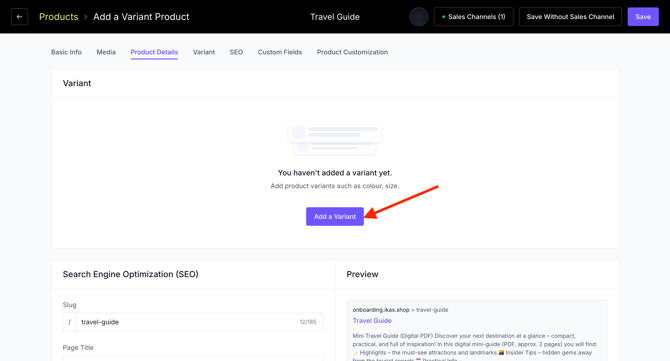Open the Products breadcrumb link
Screen dimensions: 670x361
59,17
